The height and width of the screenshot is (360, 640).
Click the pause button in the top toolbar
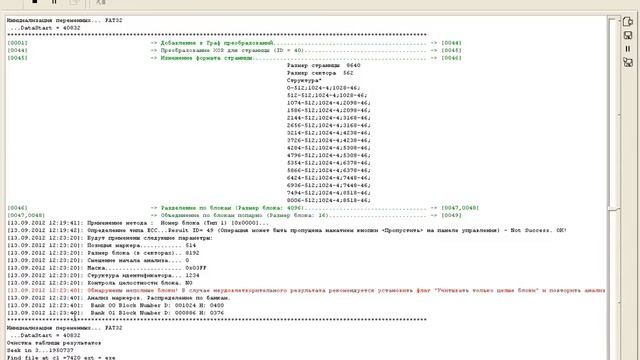54,2
